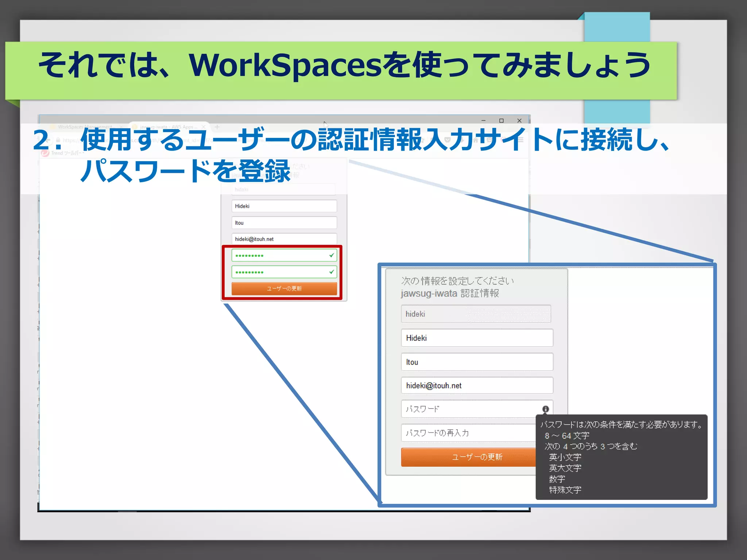This screenshot has height=560, width=747.
Task: Click the disabled hideki username field, enlarged form
Action: click(476, 314)
